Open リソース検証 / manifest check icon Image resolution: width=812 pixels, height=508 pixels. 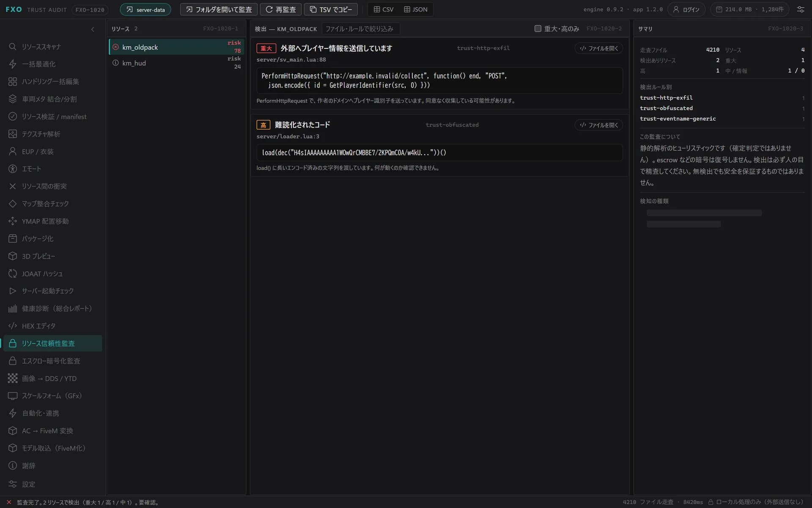click(13, 116)
